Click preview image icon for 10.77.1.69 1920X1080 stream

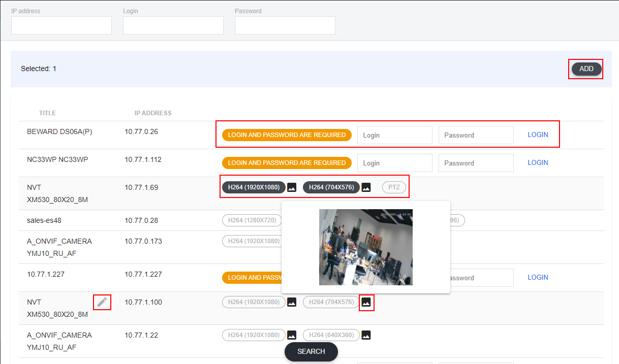292,187
